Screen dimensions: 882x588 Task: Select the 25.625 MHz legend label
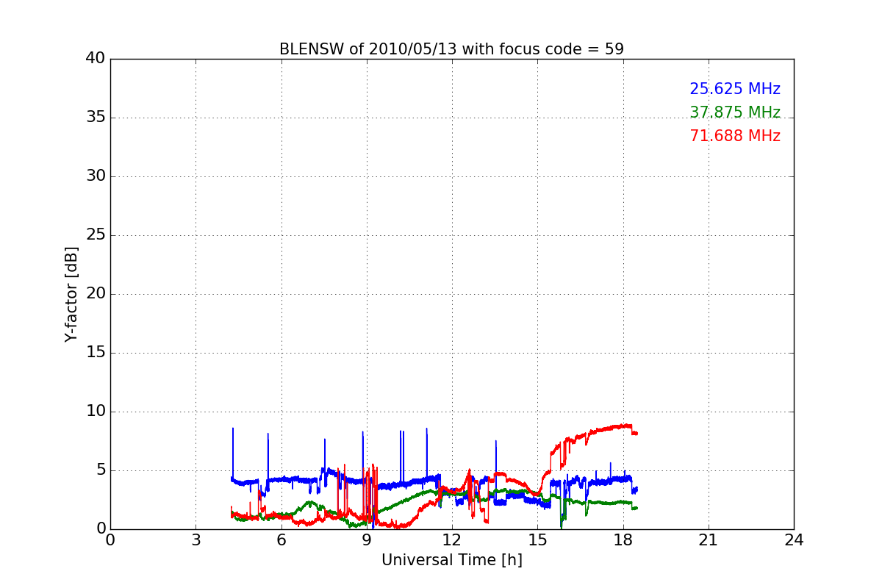pyautogui.click(x=735, y=89)
